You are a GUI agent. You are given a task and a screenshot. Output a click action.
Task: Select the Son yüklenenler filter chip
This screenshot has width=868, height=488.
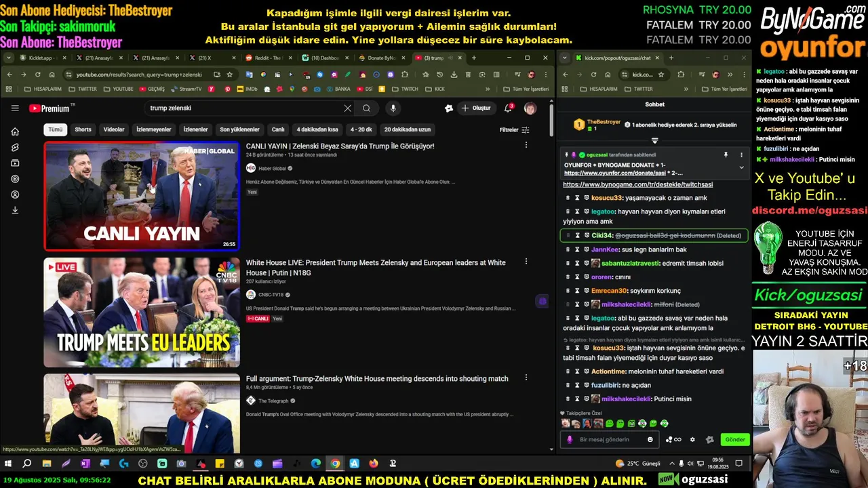click(239, 129)
